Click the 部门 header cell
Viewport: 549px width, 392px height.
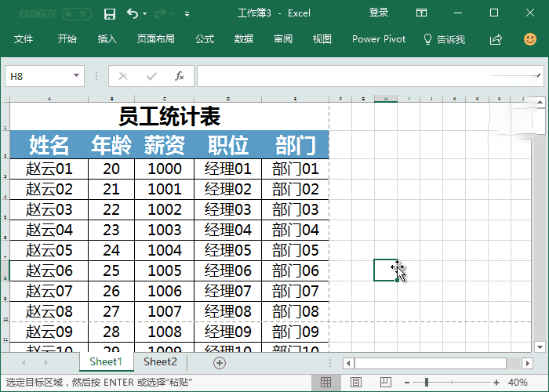(296, 145)
